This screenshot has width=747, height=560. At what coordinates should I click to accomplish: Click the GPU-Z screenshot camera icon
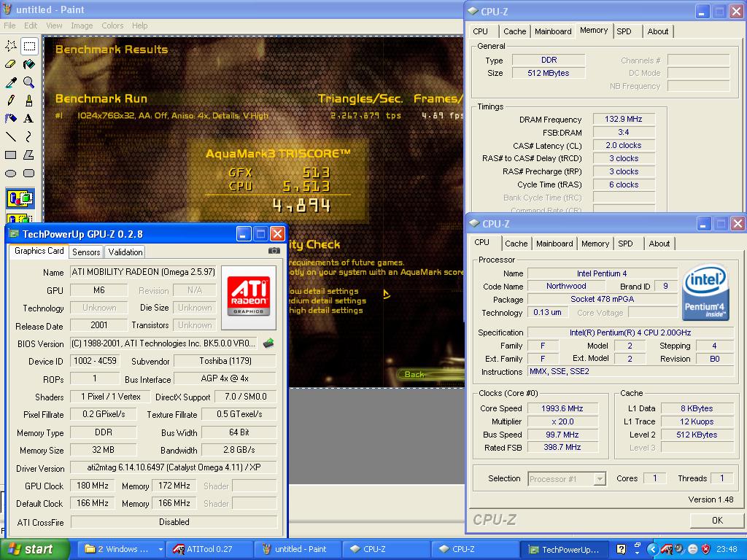274,251
